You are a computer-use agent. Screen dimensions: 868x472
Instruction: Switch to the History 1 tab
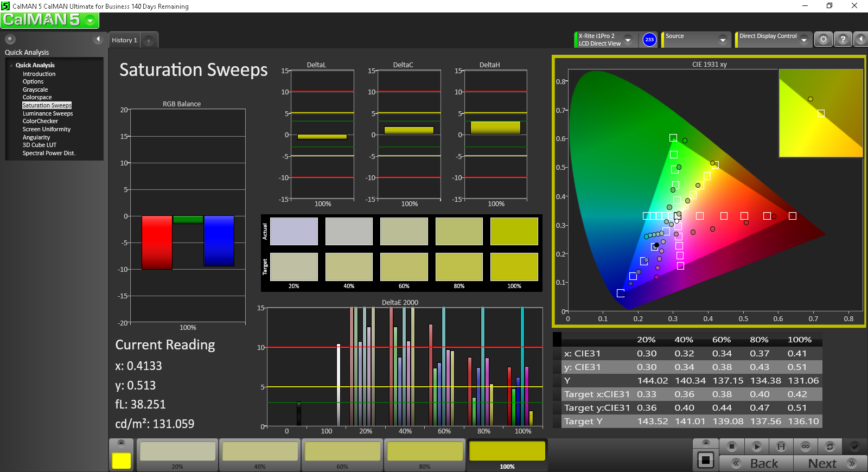(x=124, y=40)
